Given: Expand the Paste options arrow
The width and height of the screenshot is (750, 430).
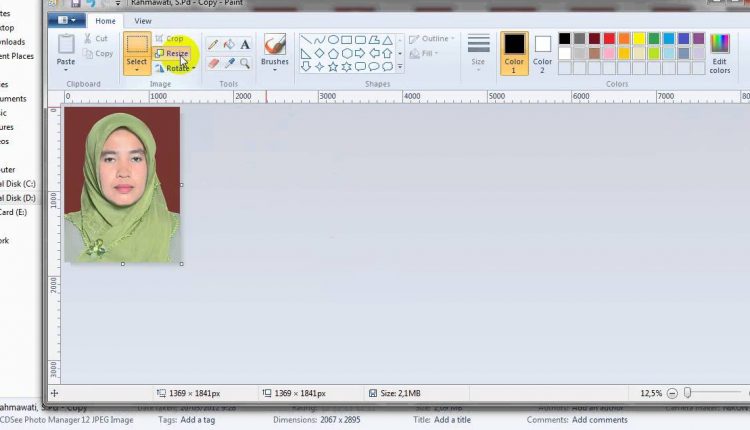Looking at the screenshot, I should 66,70.
